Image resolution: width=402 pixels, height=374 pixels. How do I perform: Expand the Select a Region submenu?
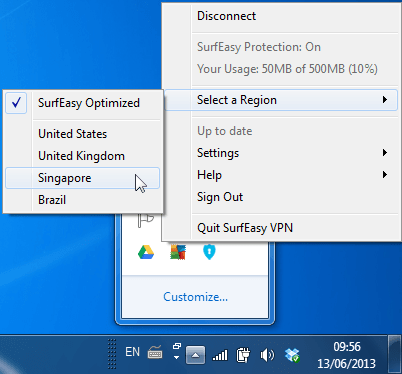pyautogui.click(x=281, y=100)
